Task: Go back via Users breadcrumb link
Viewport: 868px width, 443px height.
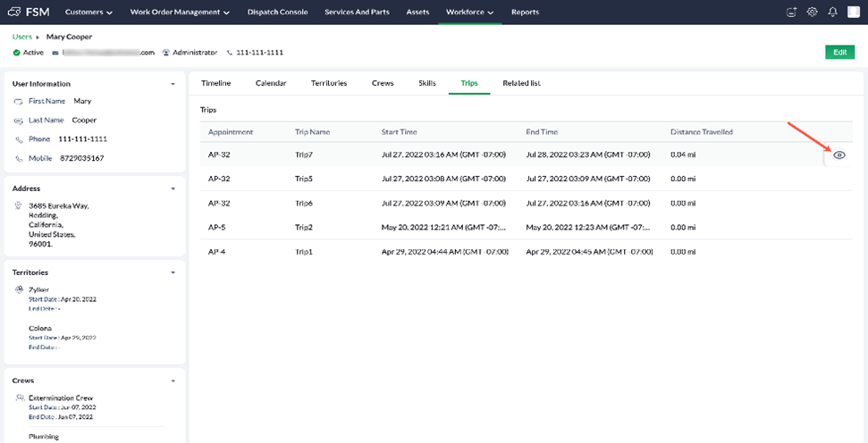Action: (x=22, y=37)
